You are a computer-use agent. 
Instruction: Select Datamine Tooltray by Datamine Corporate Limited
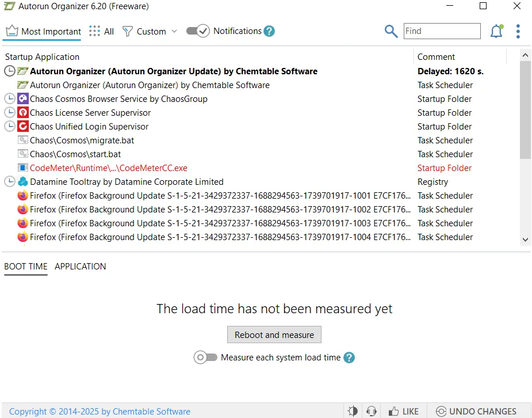pos(127,182)
